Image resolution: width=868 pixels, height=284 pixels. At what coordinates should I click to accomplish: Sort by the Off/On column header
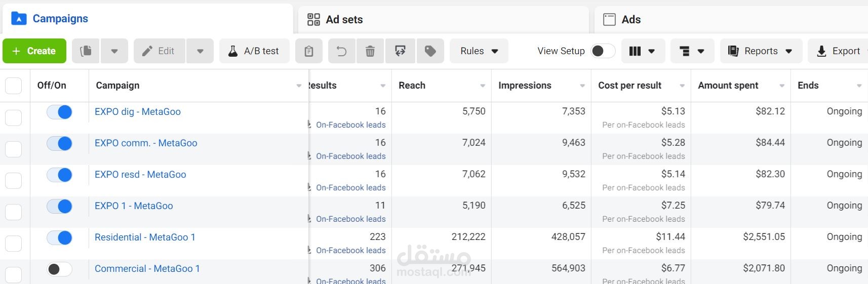[52, 86]
